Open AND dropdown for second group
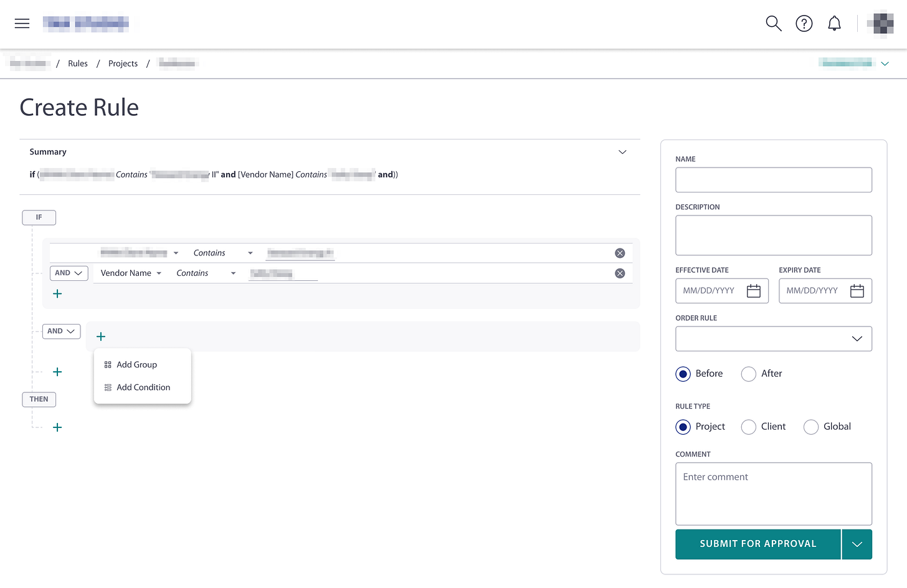 pyautogui.click(x=61, y=331)
